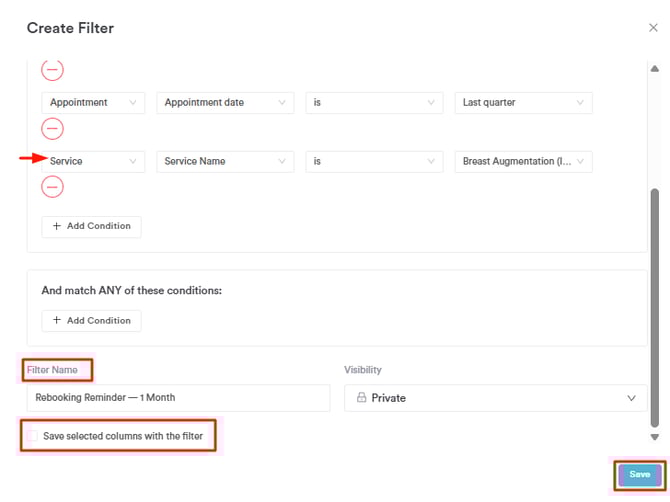
Task: Expand the Appointment date field dropdown
Action: (x=225, y=103)
